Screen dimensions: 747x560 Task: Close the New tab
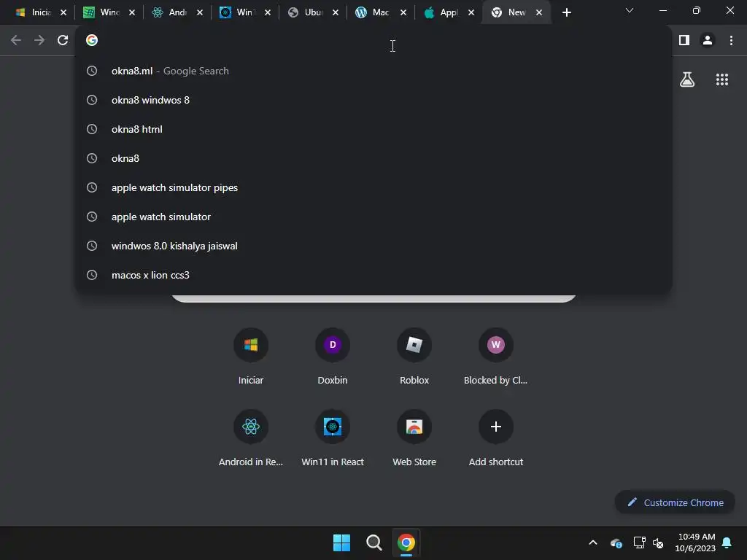point(539,13)
